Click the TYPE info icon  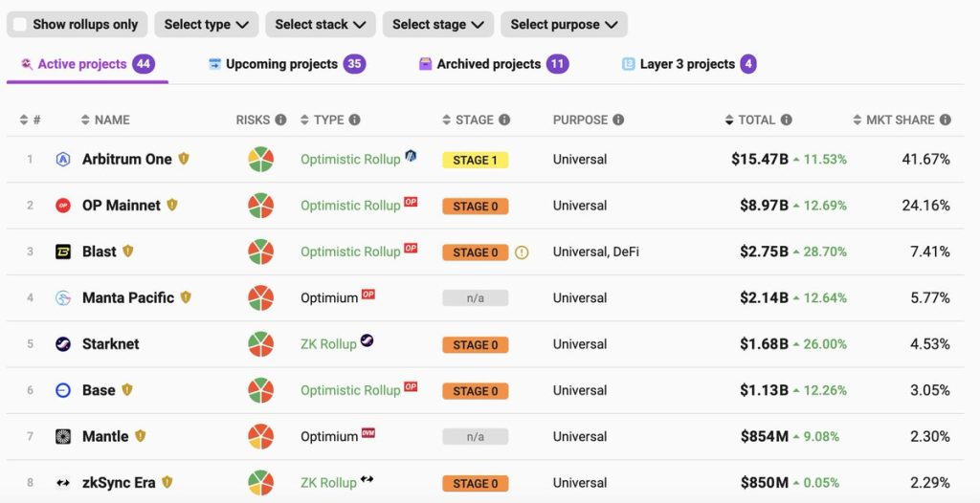pos(354,120)
